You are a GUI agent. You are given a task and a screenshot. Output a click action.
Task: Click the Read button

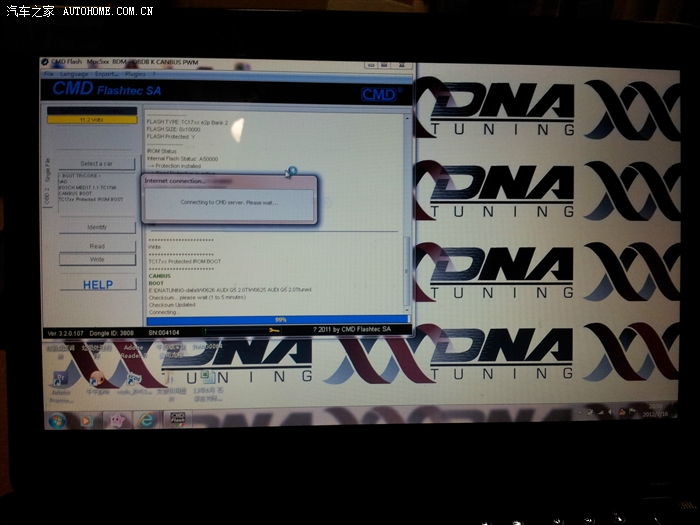click(97, 245)
